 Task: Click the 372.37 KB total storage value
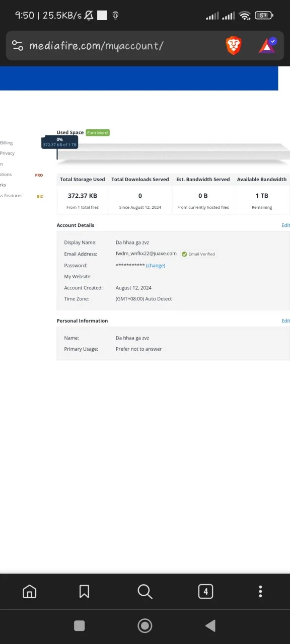(82, 196)
